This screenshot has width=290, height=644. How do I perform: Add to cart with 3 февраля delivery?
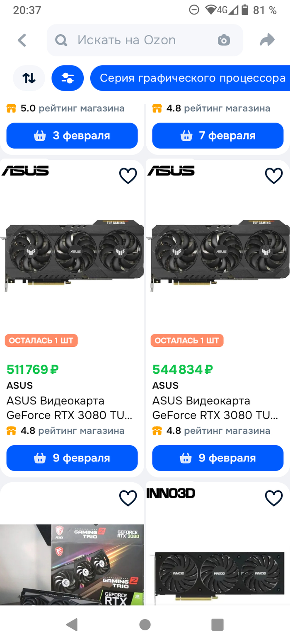point(72,135)
